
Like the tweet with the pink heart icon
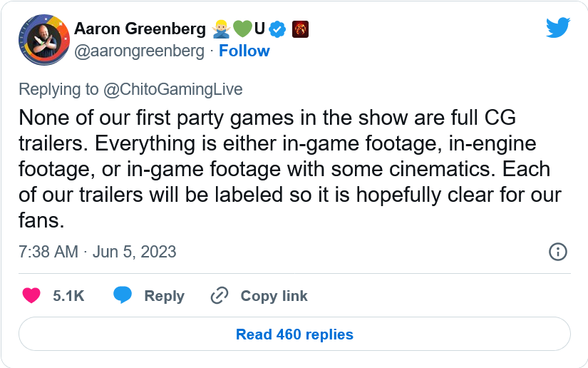(x=31, y=295)
